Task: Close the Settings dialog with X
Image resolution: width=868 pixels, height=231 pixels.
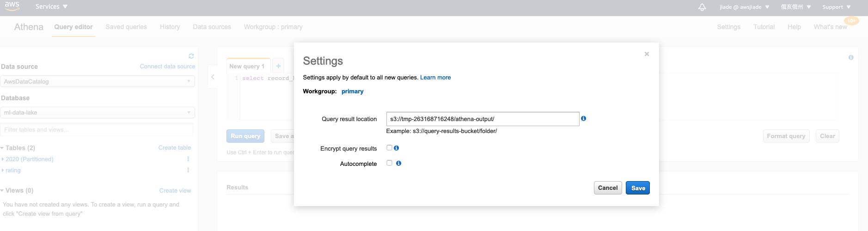Action: pos(647,54)
